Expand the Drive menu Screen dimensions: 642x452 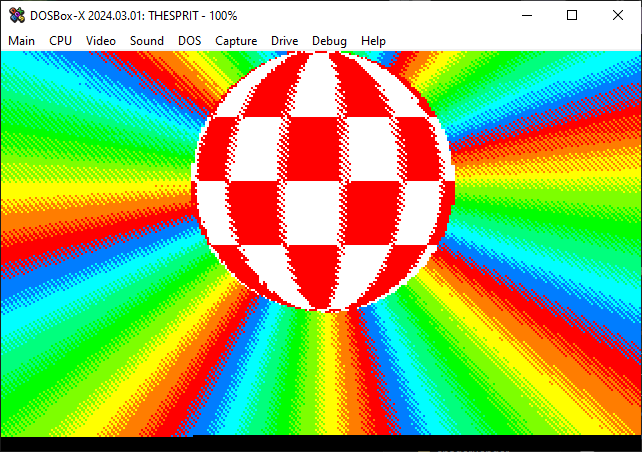[285, 40]
